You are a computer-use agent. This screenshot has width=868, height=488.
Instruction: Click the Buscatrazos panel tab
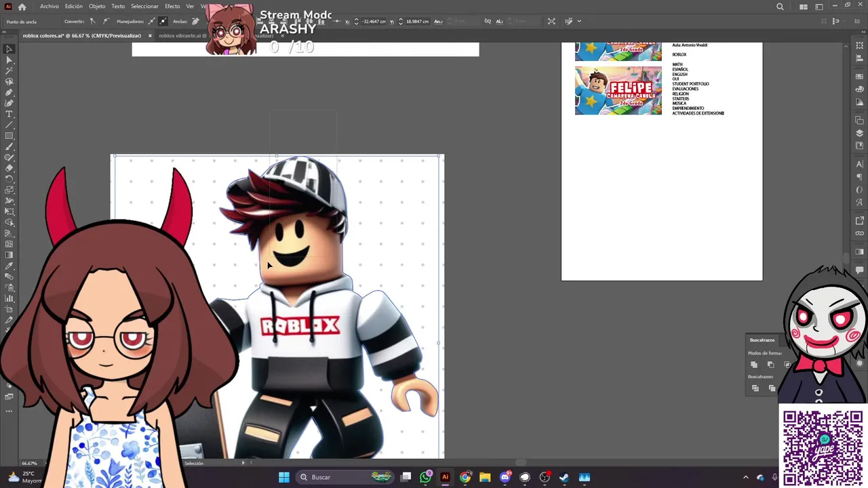(x=762, y=340)
